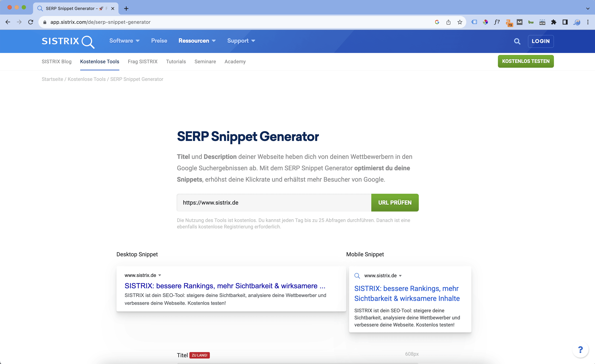Expand the Support dropdown menu
The height and width of the screenshot is (364, 595).
(x=241, y=41)
